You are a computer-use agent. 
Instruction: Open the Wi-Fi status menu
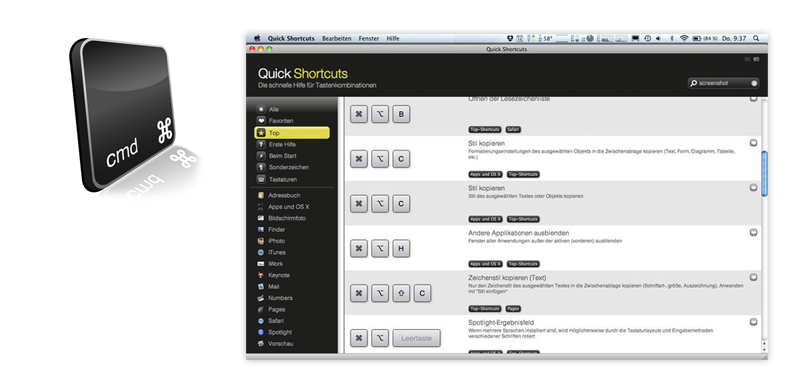pyautogui.click(x=684, y=38)
